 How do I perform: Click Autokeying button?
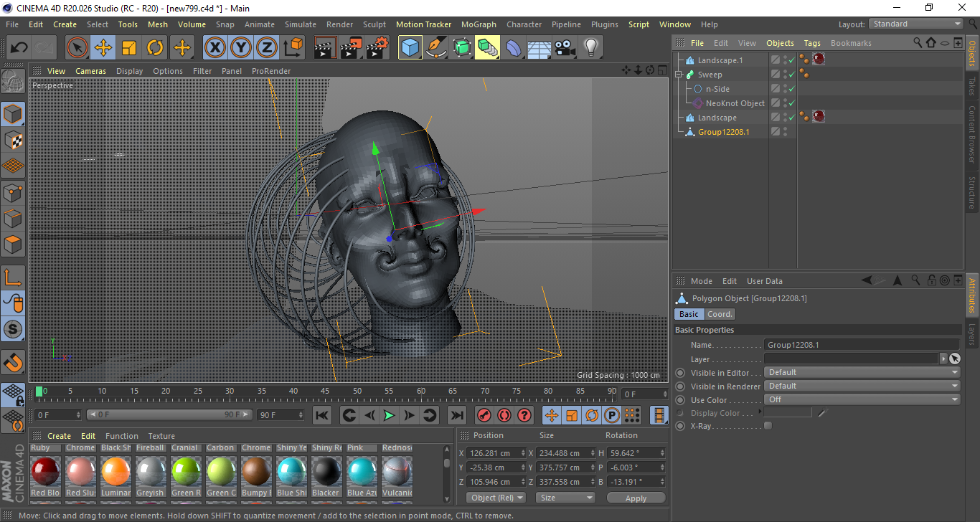504,415
